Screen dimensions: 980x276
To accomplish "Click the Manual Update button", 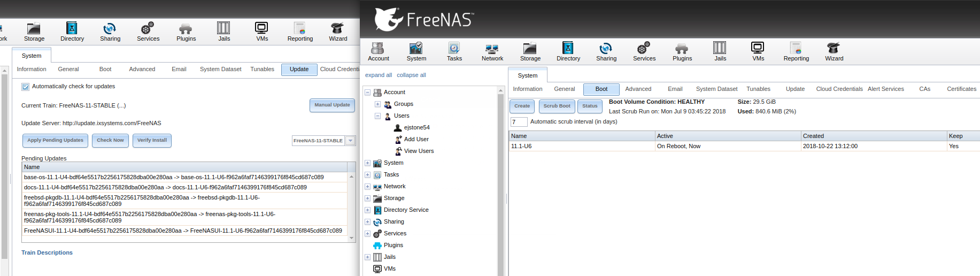I will [x=332, y=105].
